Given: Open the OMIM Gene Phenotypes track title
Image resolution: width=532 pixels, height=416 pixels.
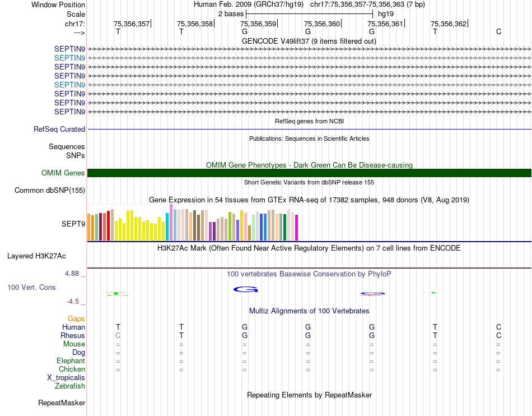Looking at the screenshot, I should point(309,165).
